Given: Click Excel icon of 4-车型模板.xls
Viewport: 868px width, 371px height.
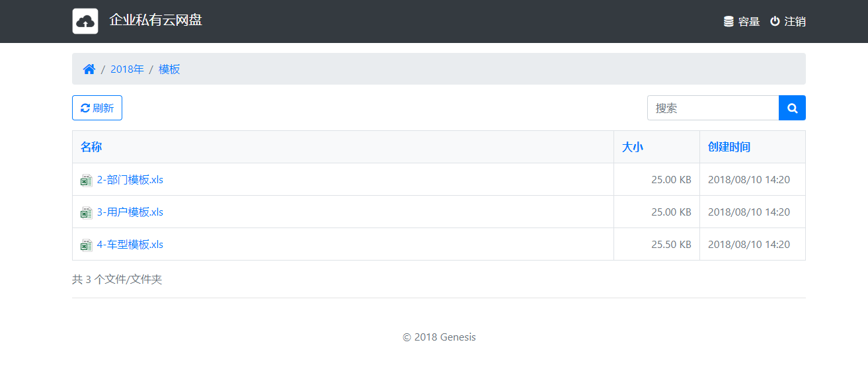Looking at the screenshot, I should coord(86,245).
